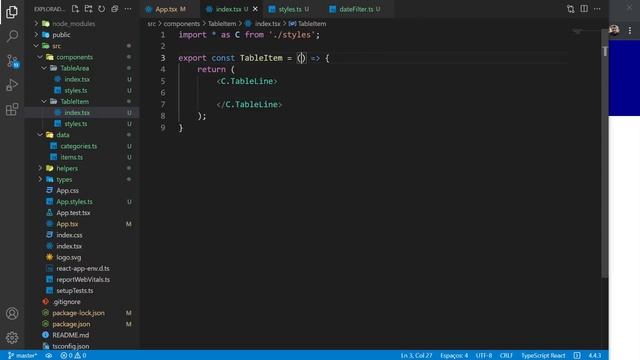Open App.styles.ts in the file tree
Screen dimensions: 640x360
74,202
